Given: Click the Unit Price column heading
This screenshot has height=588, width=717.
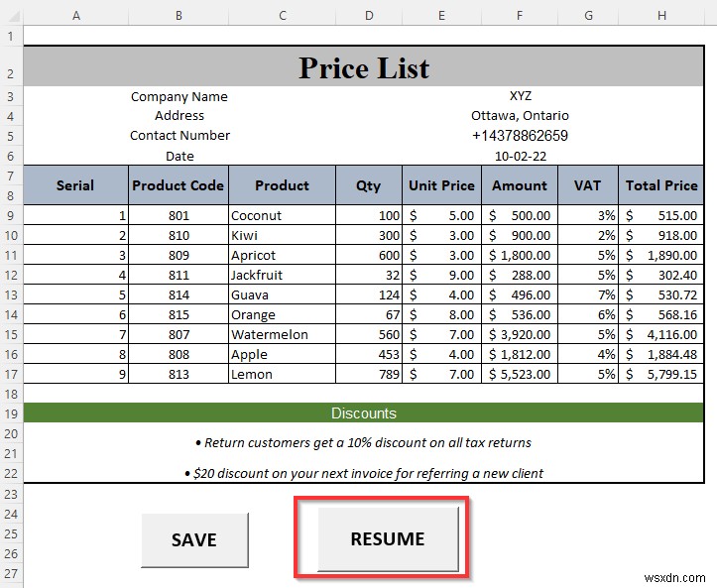Looking at the screenshot, I should tap(441, 185).
